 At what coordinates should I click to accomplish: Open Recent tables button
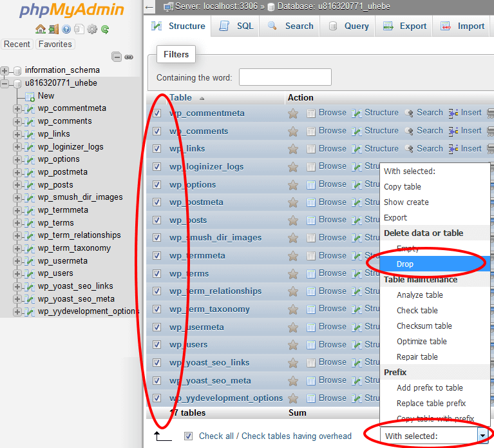pos(17,44)
